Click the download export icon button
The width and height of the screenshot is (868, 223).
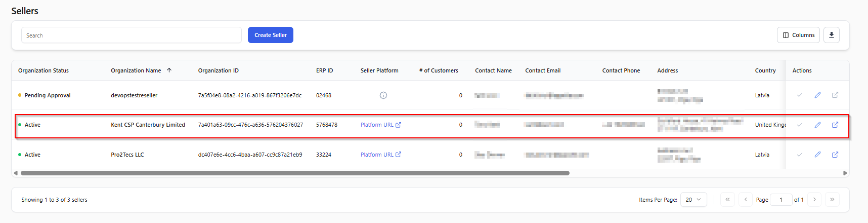coord(832,35)
